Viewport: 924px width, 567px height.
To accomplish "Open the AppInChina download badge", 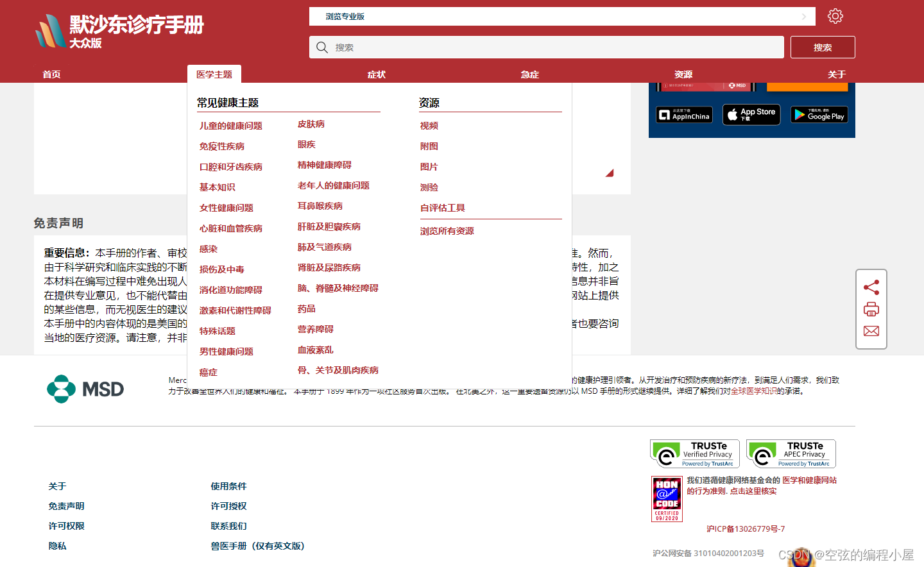I will point(685,115).
